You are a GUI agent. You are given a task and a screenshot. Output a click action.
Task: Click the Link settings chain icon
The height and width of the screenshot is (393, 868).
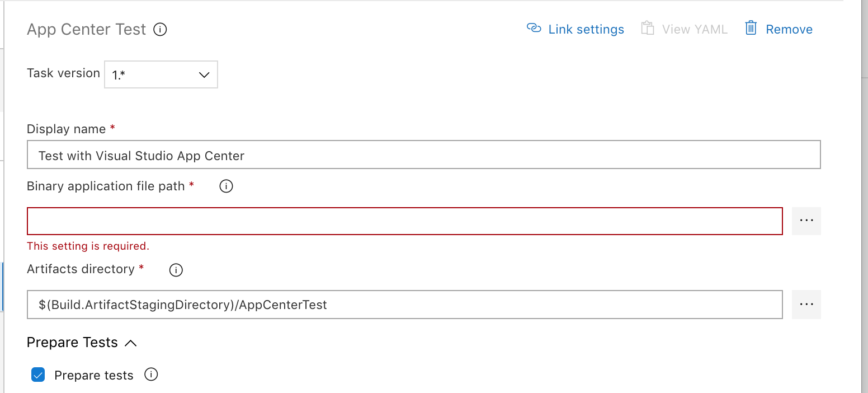point(534,28)
